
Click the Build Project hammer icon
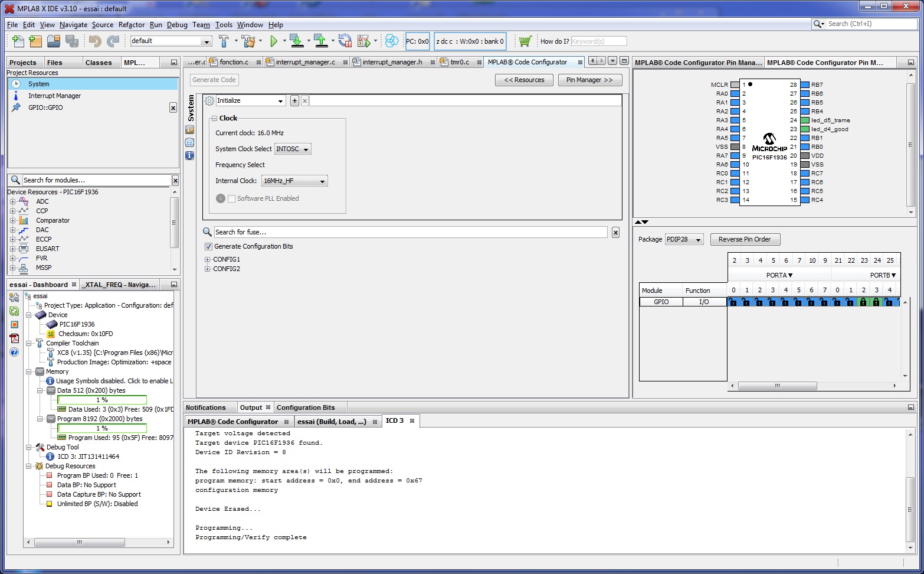pyautogui.click(x=224, y=41)
